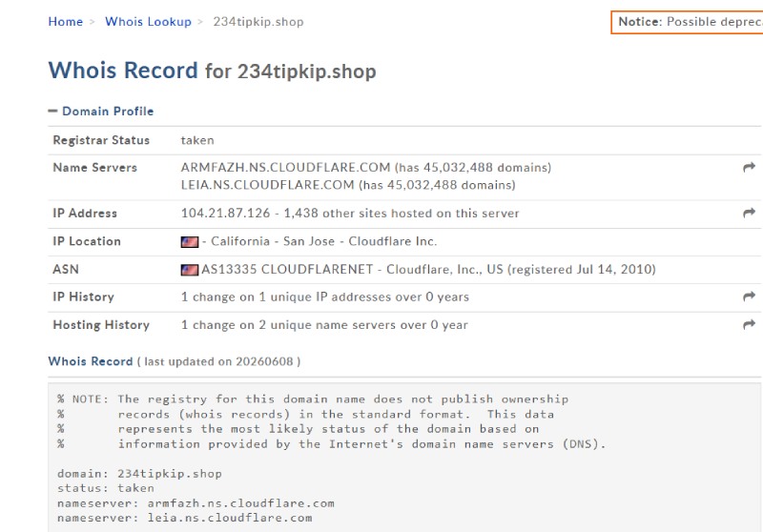Click 'last updated on 20260608' text
Image resolution: width=763 pixels, height=532 pixels.
[219, 361]
